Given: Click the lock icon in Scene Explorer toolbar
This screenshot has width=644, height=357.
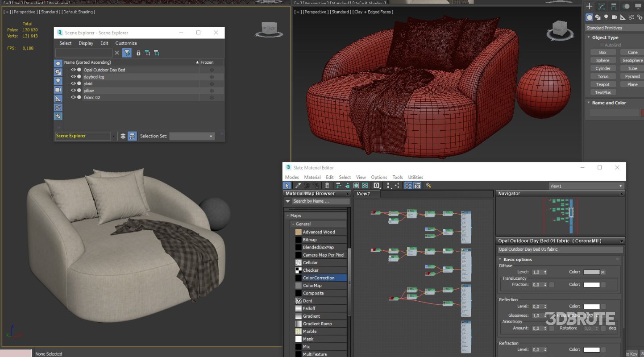Looking at the screenshot, I should tap(138, 53).
